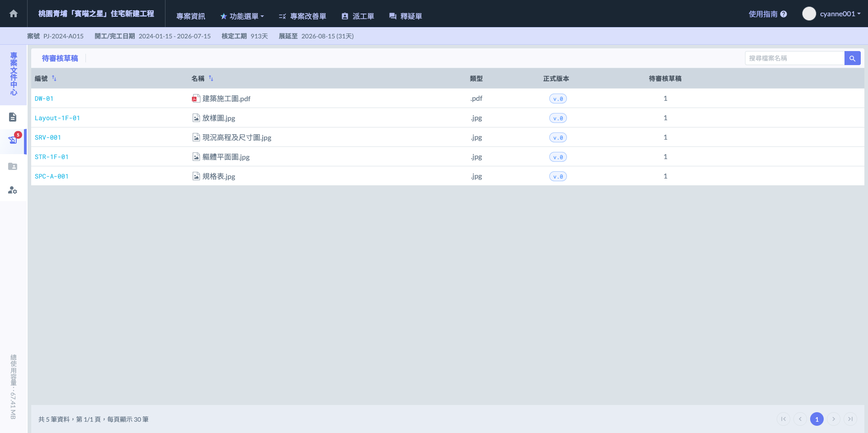Open document link DW-01
This screenshot has width=868, height=433.
44,99
